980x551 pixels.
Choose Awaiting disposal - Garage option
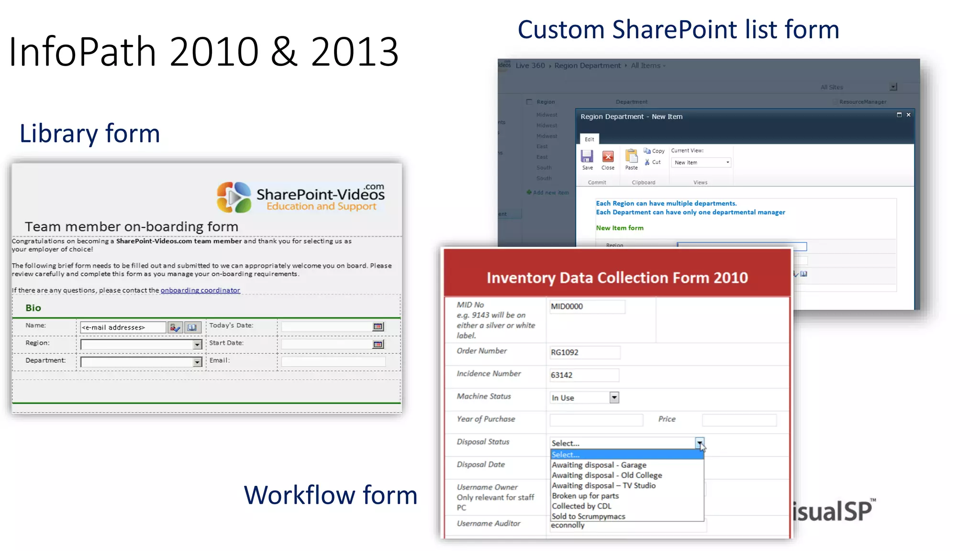point(627,465)
